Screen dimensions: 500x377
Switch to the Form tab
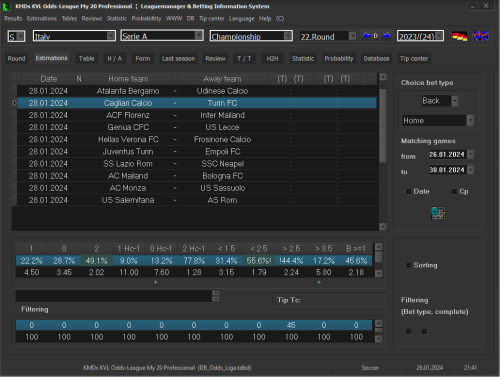tap(143, 59)
